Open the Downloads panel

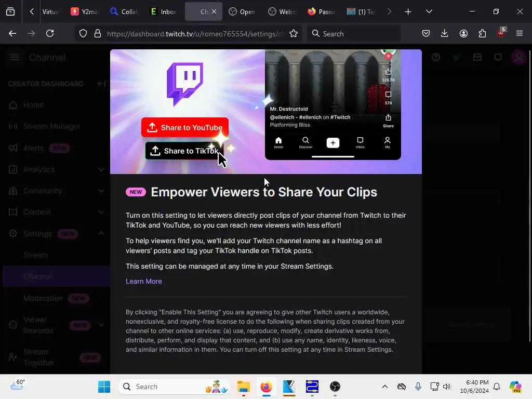tap(445, 33)
